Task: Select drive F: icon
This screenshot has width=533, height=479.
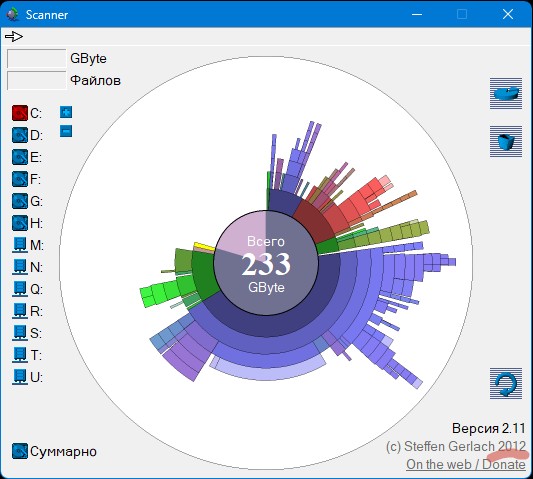Action: (20, 179)
